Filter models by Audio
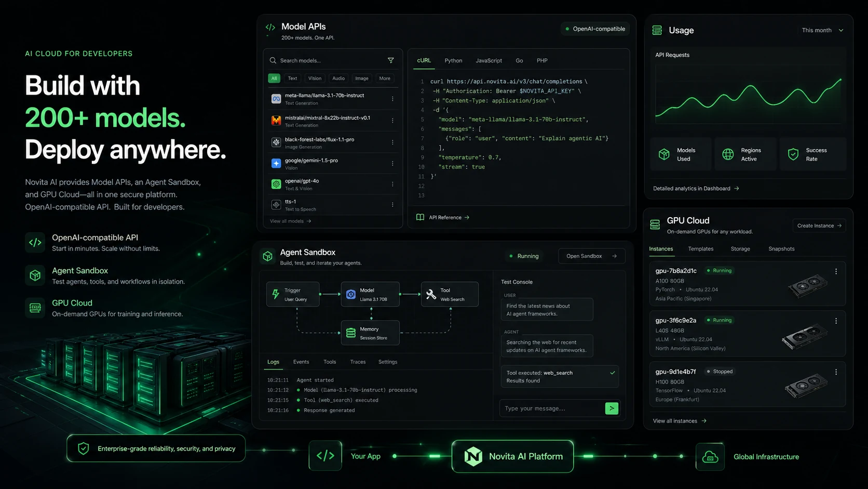 [x=338, y=78]
